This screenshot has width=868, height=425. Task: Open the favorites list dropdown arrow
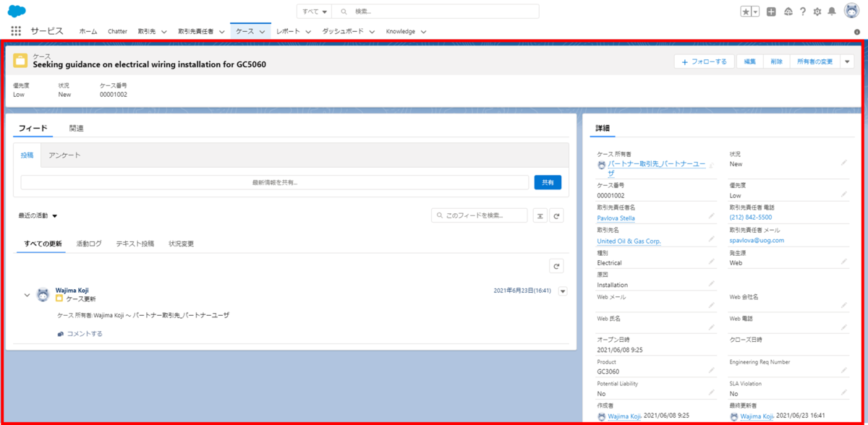click(x=756, y=12)
